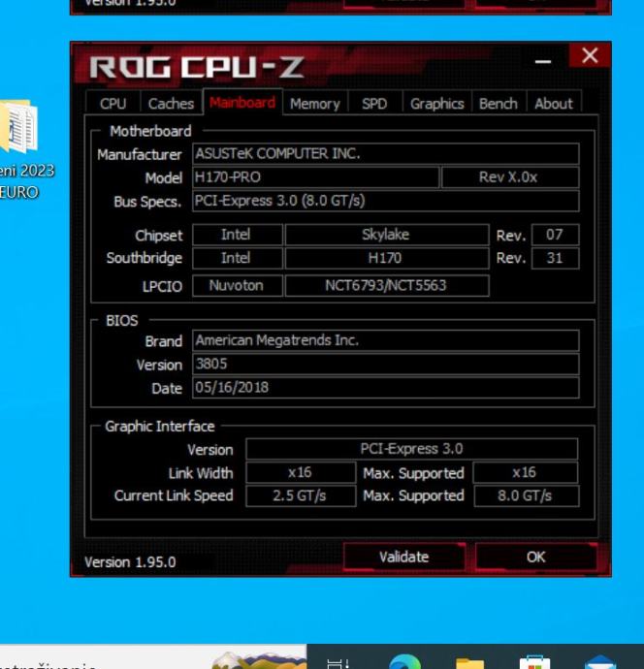Open the folder icon labeled 2023 EURO on desktop
644x669 pixels.
click(19, 127)
